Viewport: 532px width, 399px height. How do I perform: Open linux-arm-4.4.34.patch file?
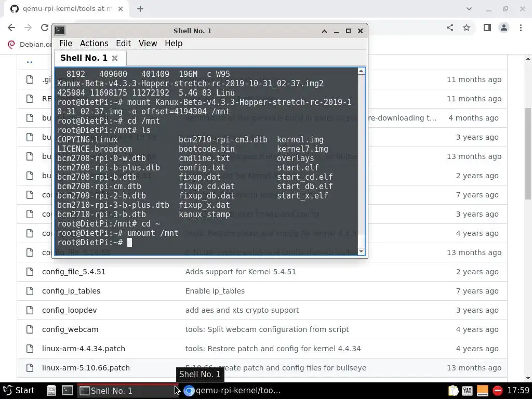(84, 349)
